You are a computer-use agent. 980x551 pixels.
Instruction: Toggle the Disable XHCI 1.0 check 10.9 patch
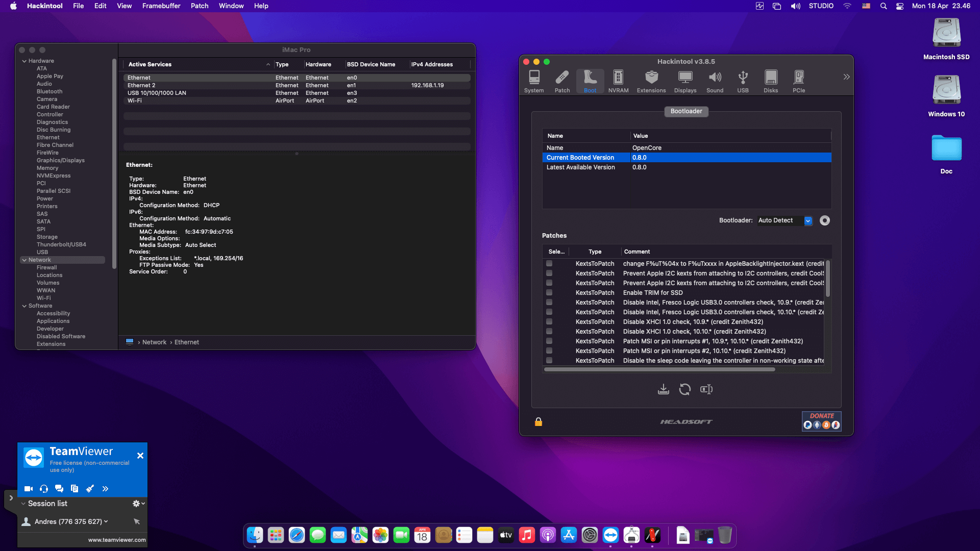coord(549,322)
